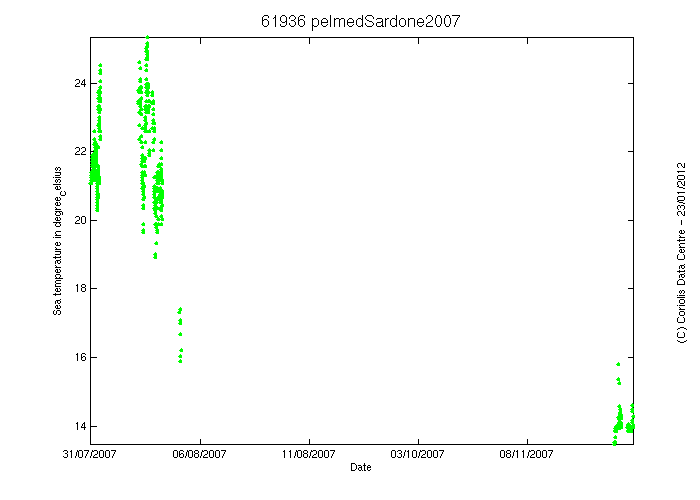
Task: Click the highest green data point above 25 degrees
Action: (x=147, y=38)
